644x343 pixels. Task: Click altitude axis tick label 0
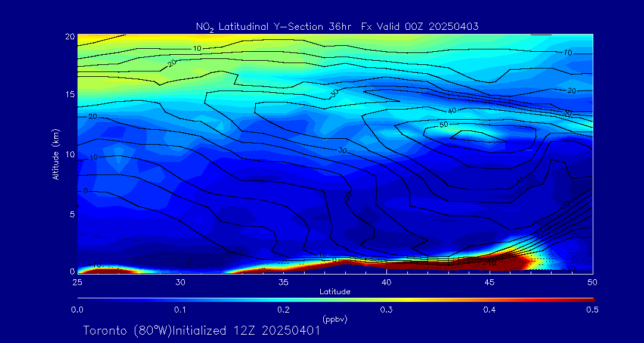[72, 271]
